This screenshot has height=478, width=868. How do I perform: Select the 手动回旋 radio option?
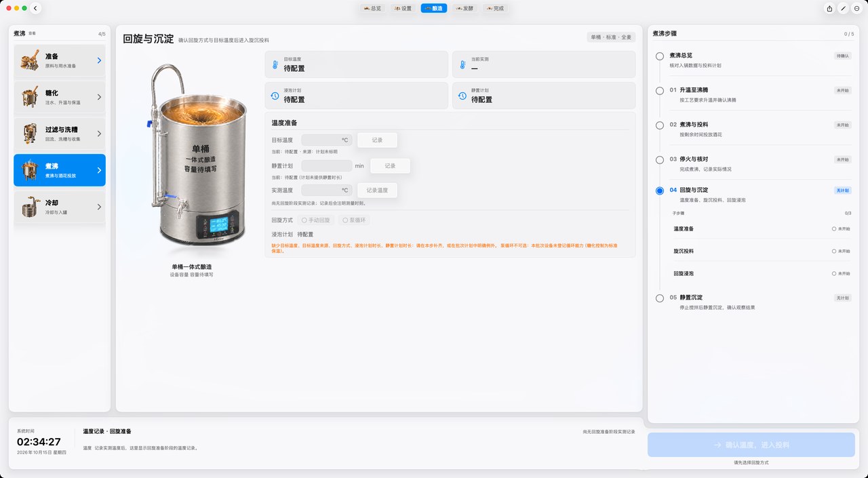(316, 220)
